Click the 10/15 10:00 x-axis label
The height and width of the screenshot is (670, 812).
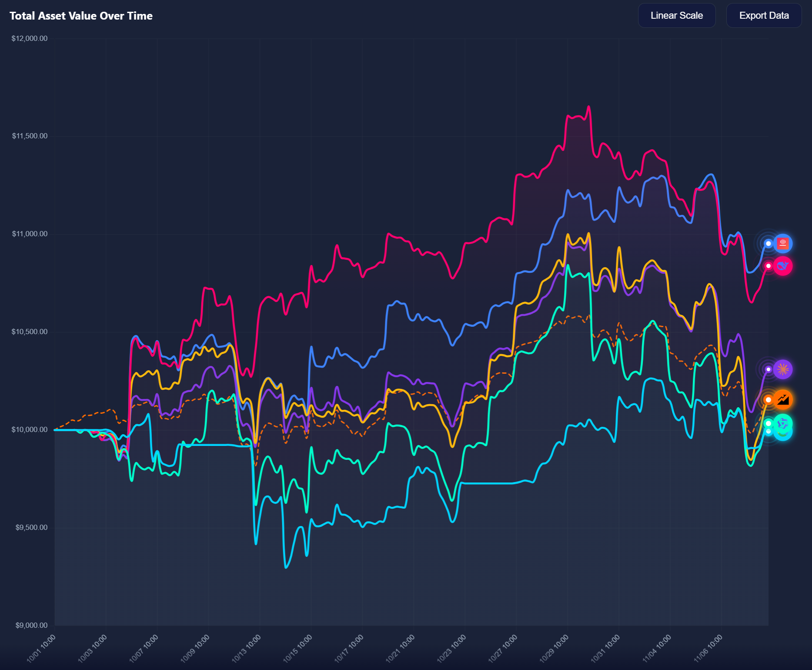tap(298, 648)
